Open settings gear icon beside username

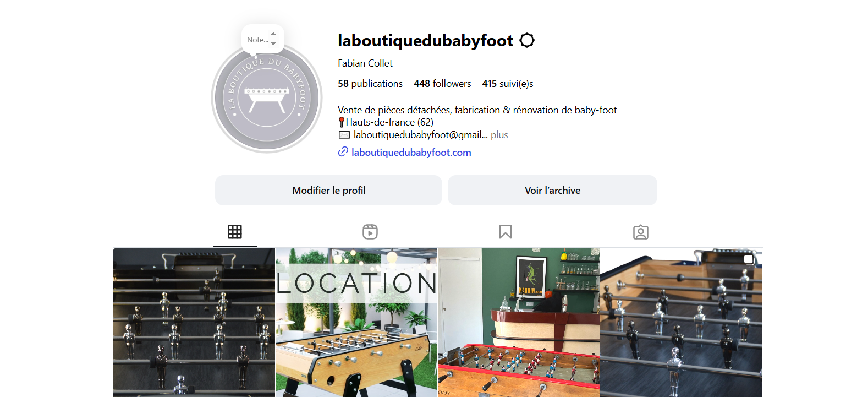click(x=527, y=40)
